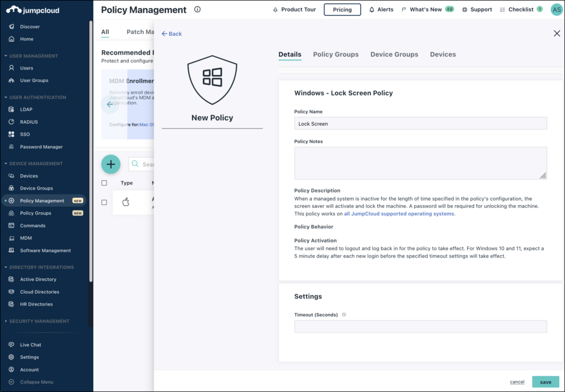Image resolution: width=565 pixels, height=392 pixels.
Task: Open the RADIUS sidebar icon
Action: click(12, 121)
